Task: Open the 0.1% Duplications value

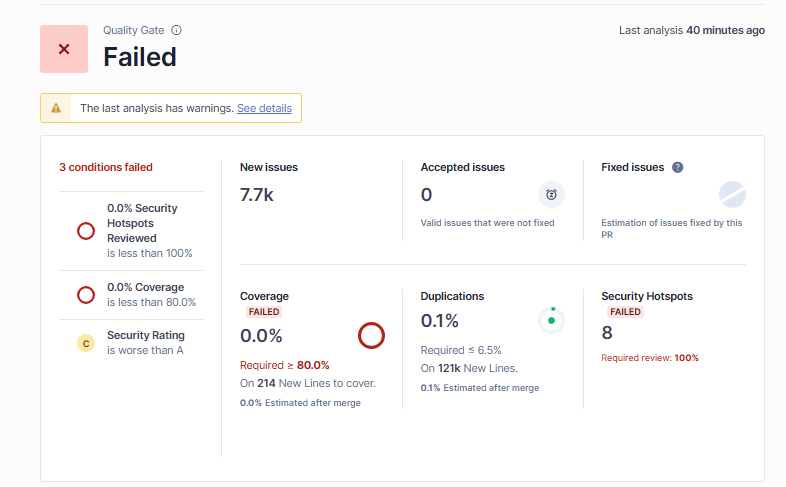Action: click(440, 321)
